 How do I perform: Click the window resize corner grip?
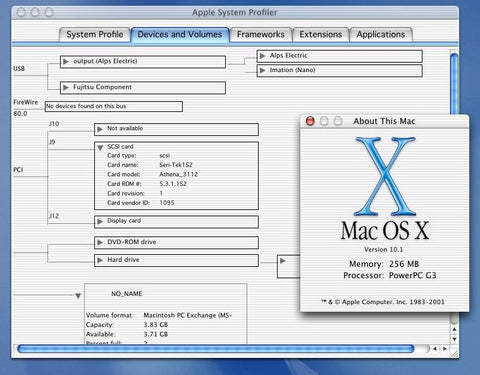pos(454,353)
